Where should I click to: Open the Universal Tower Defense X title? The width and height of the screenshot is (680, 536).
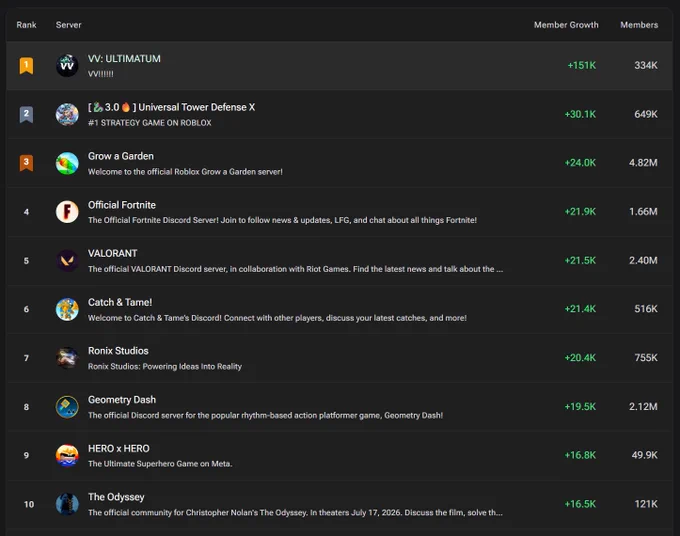[171, 107]
